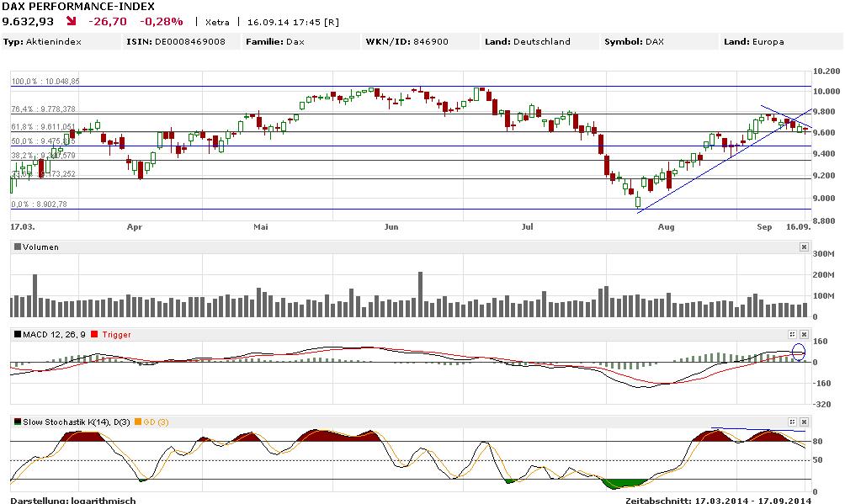Click the index value 9.632,93

pyautogui.click(x=28, y=22)
